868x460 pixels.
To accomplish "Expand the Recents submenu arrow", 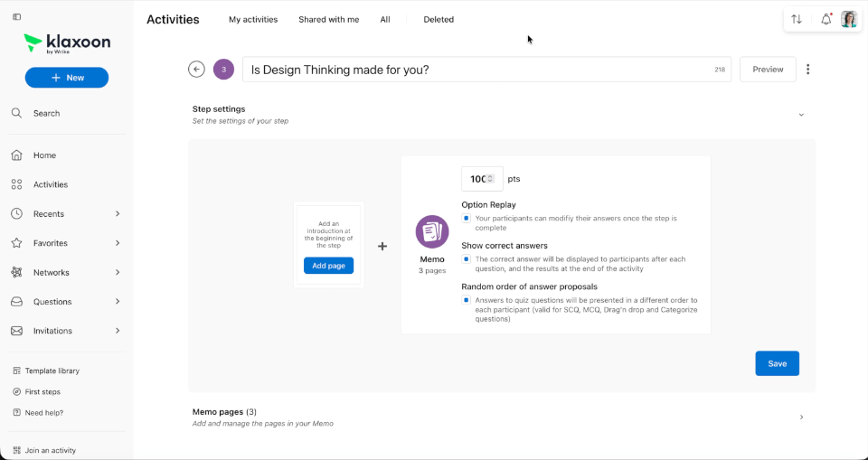I will (118, 213).
